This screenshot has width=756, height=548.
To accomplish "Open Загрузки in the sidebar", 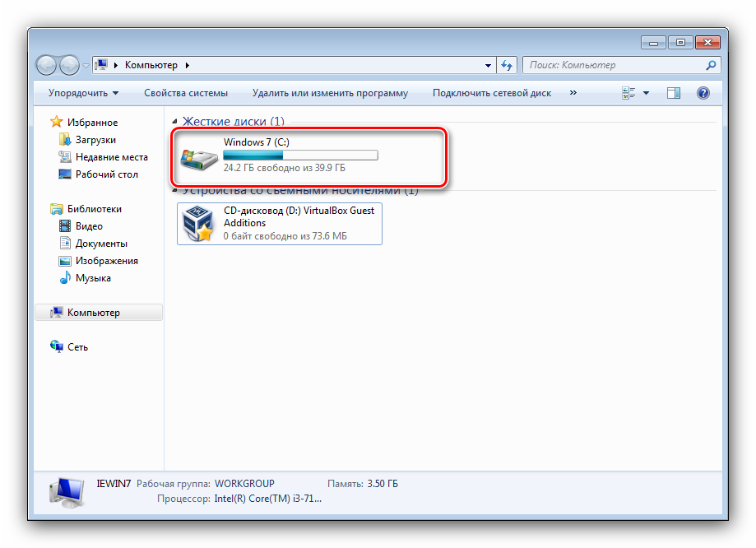I will pyautogui.click(x=95, y=140).
